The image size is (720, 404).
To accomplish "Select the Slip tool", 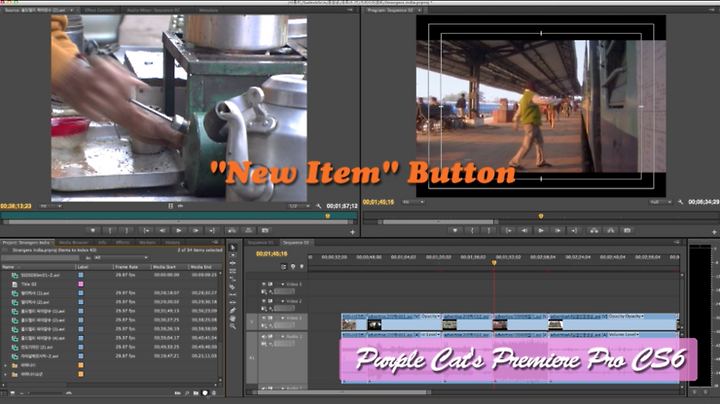I will [x=233, y=294].
